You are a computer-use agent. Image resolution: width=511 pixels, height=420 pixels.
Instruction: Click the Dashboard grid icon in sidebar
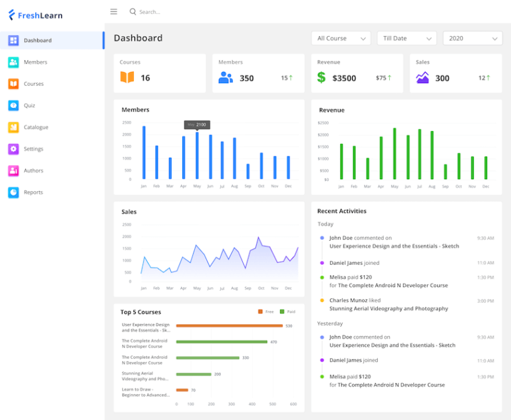pyautogui.click(x=13, y=41)
